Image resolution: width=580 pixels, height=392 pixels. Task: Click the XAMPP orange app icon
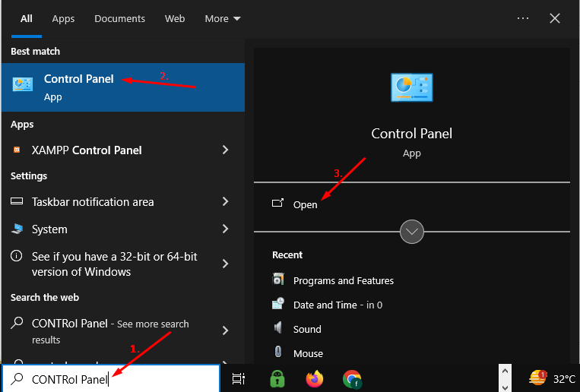click(17, 150)
